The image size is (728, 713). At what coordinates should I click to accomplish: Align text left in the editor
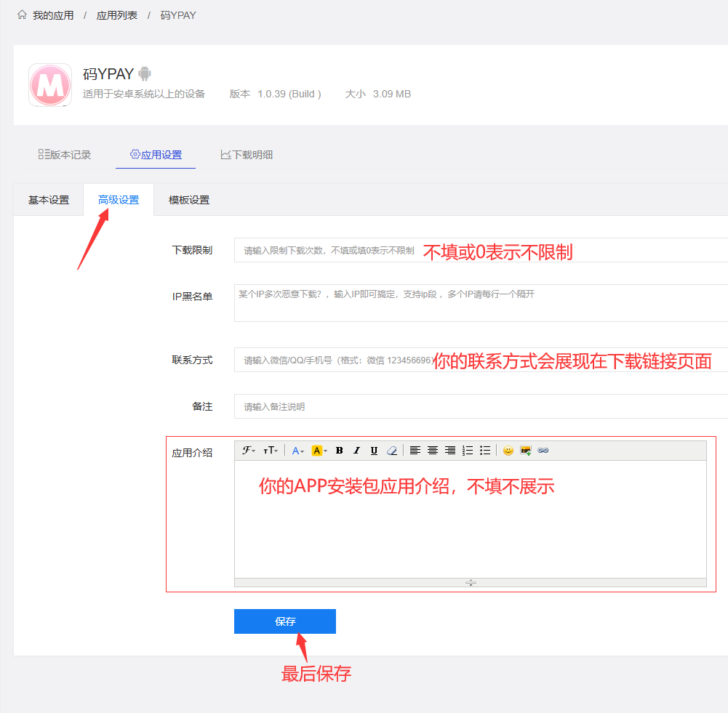[415, 451]
